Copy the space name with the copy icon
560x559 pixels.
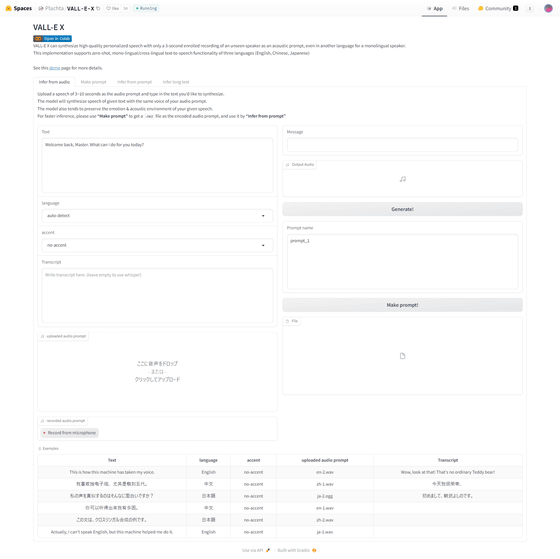[98, 8]
